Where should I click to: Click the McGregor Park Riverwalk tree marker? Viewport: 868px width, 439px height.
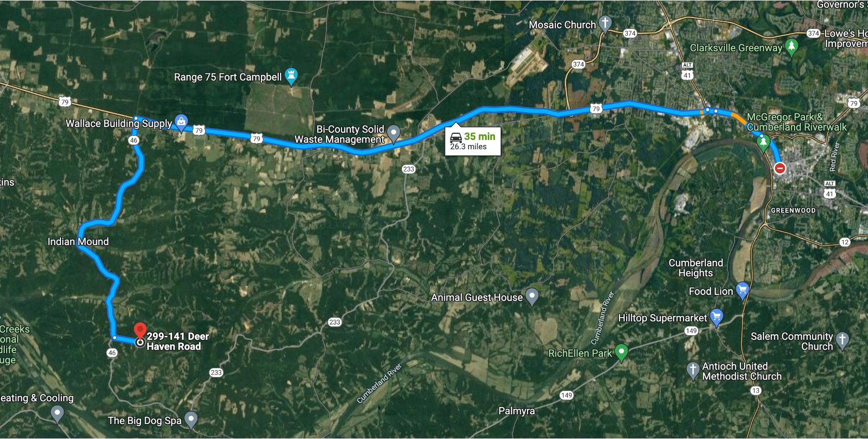tap(763, 142)
